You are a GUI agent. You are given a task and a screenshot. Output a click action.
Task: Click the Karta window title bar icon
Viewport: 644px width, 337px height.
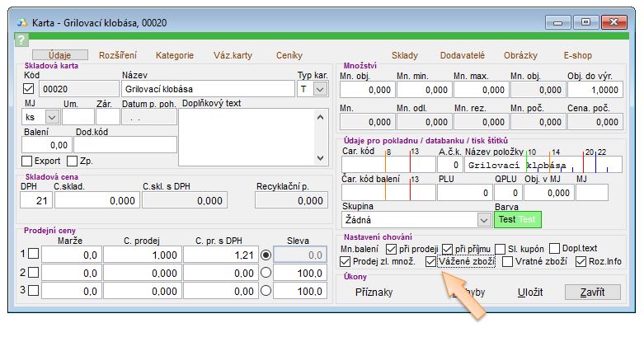pos(22,21)
